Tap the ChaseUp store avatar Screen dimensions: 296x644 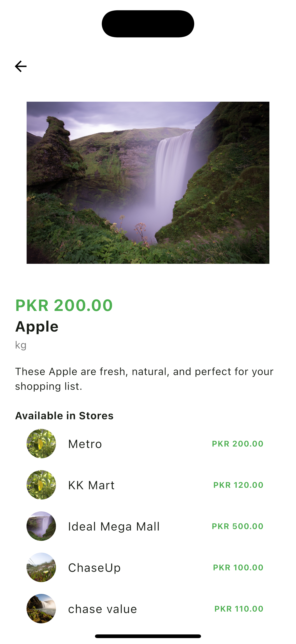click(x=41, y=567)
